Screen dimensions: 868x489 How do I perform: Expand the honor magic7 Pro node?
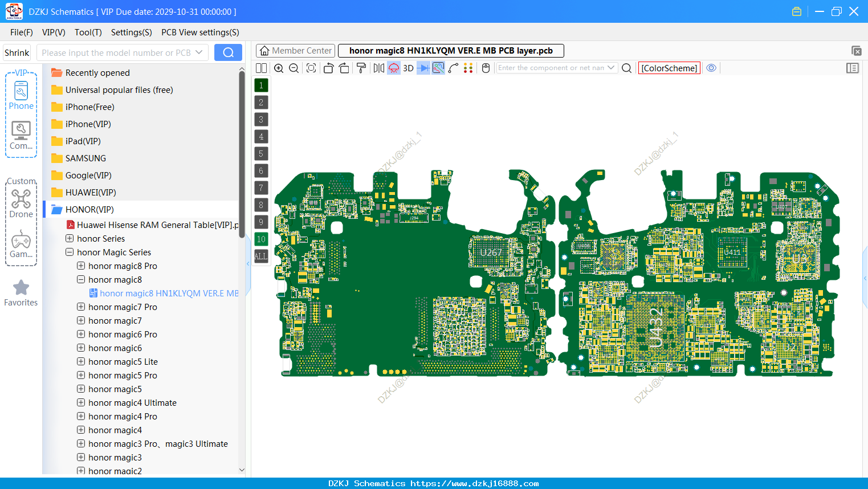coord(81,307)
